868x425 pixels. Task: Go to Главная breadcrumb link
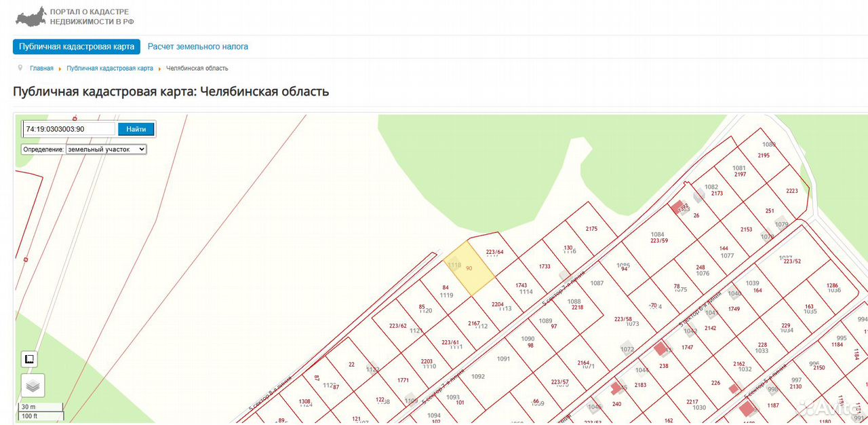coord(41,69)
